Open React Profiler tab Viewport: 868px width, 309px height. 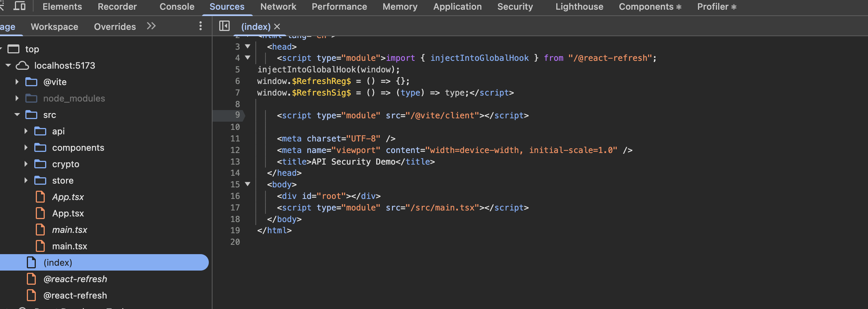tap(717, 7)
